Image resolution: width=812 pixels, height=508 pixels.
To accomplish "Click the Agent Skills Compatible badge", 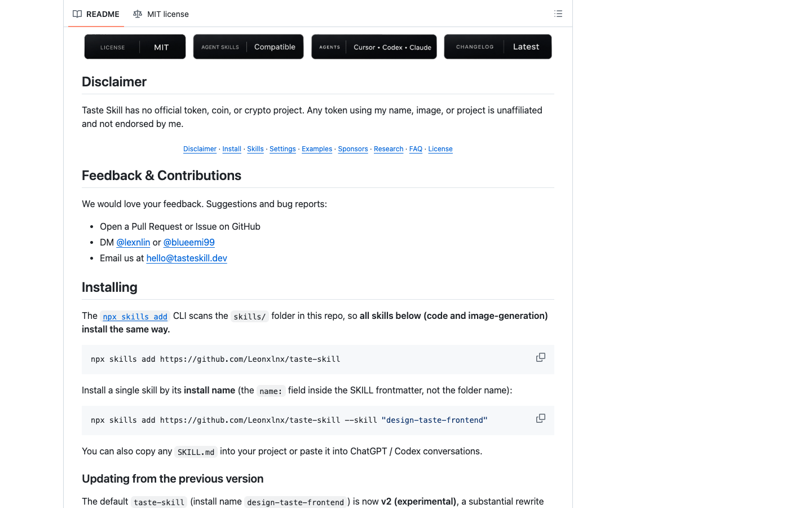I will [x=248, y=47].
